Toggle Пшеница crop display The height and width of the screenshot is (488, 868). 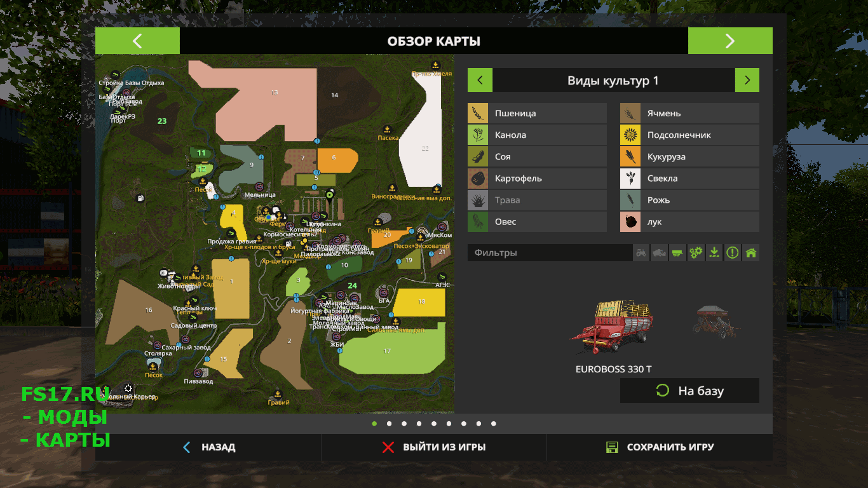(538, 113)
